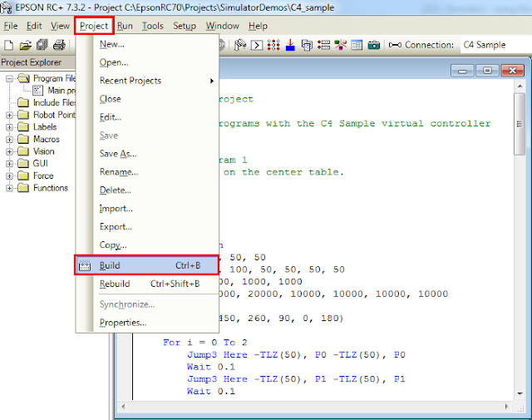Click the I/O Label list editor icon
Screen dimensions: 532x420
coord(323,45)
